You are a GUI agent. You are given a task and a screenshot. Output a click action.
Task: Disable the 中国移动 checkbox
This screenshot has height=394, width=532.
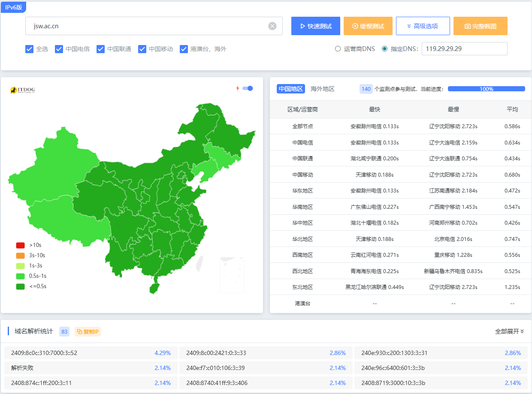click(142, 49)
